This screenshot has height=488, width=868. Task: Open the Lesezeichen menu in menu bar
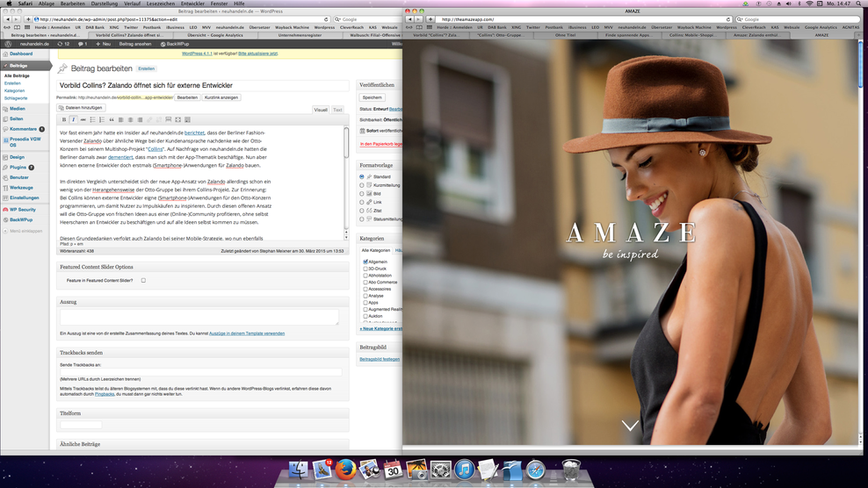(x=161, y=4)
